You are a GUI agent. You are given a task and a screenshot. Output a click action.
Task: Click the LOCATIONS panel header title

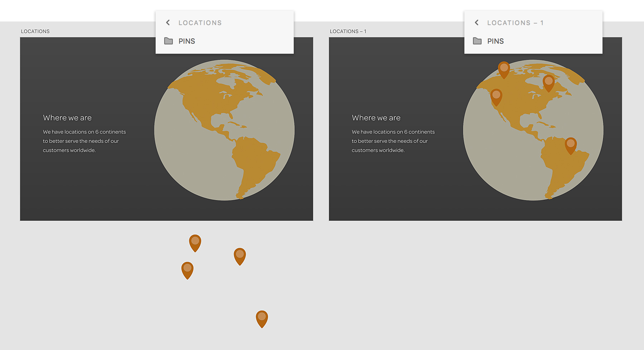(x=200, y=23)
